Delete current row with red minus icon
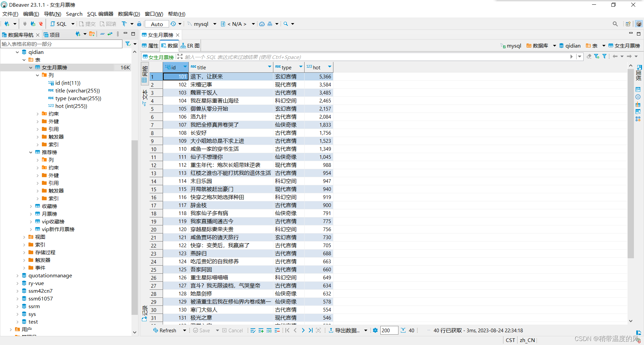 click(277, 330)
